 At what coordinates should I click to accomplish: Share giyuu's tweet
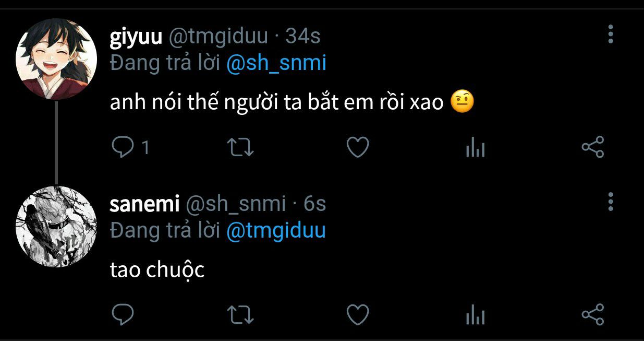(x=592, y=147)
